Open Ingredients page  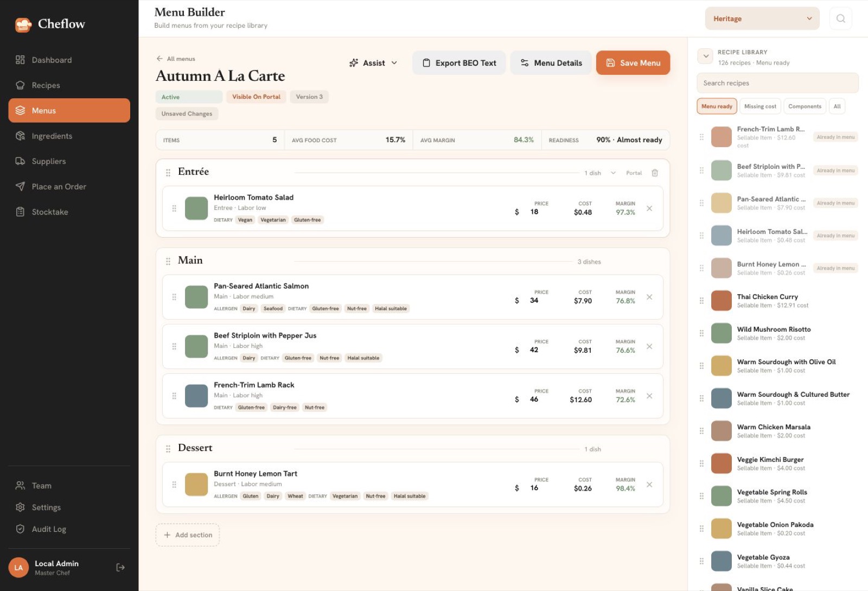click(x=69, y=136)
